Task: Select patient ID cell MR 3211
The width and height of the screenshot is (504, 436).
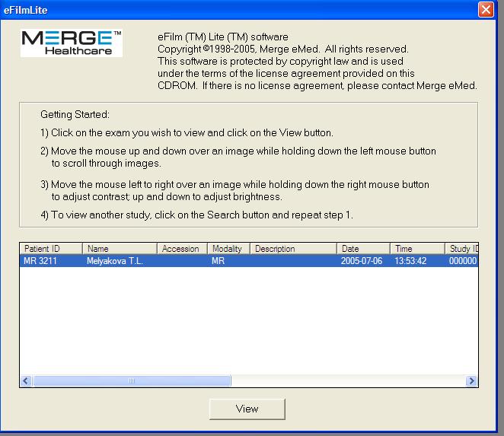Action: (40, 260)
